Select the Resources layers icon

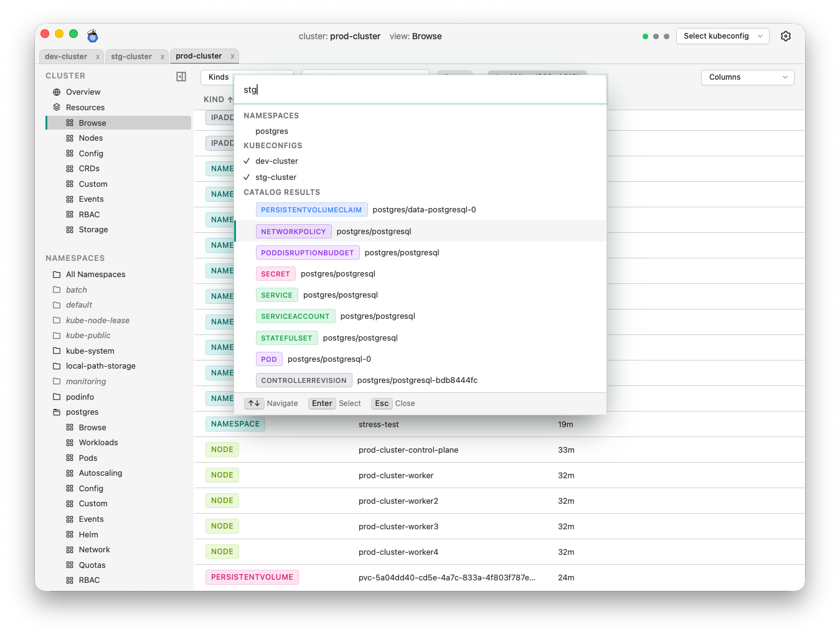coord(57,108)
